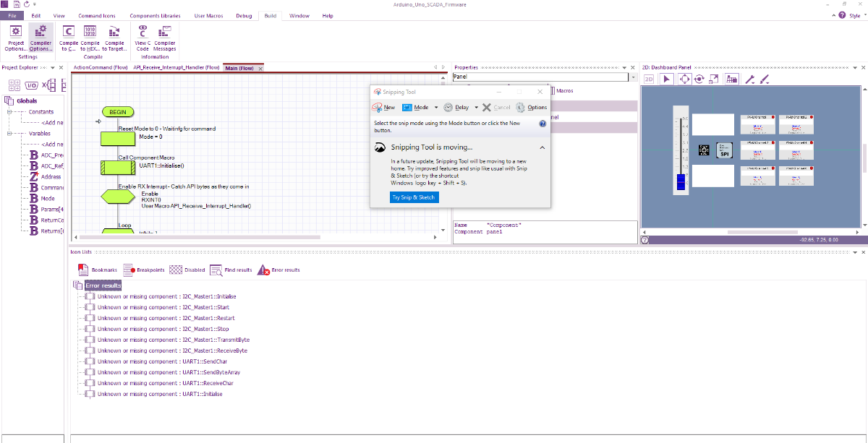Click the blue slider handle on dashboard

(x=680, y=182)
